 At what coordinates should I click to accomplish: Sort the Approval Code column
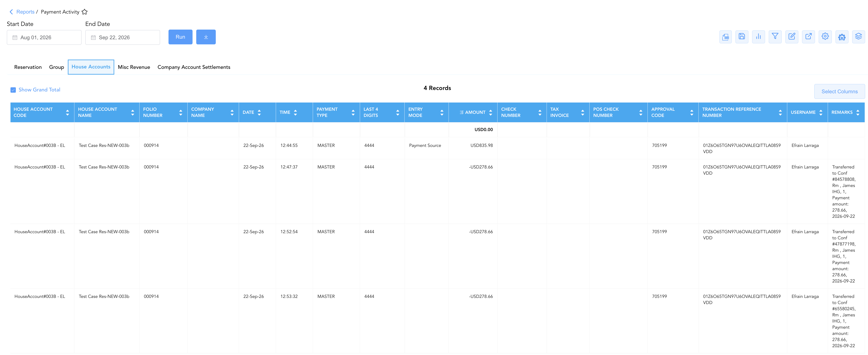tap(692, 112)
